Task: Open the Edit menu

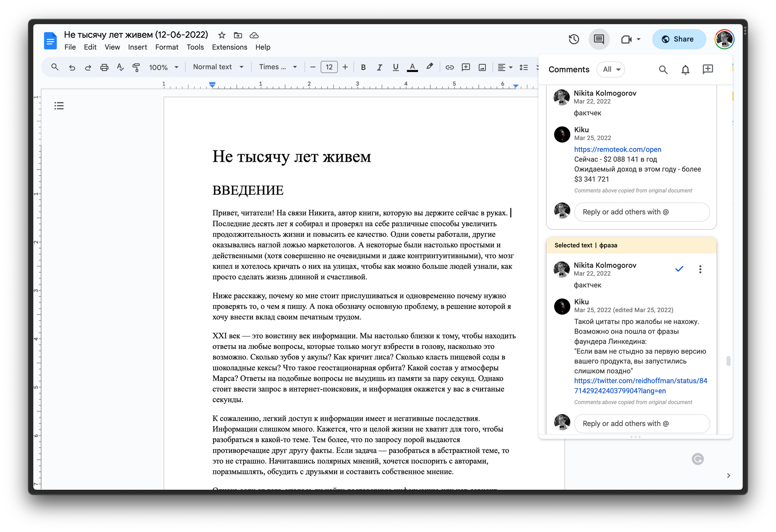Action: (90, 47)
